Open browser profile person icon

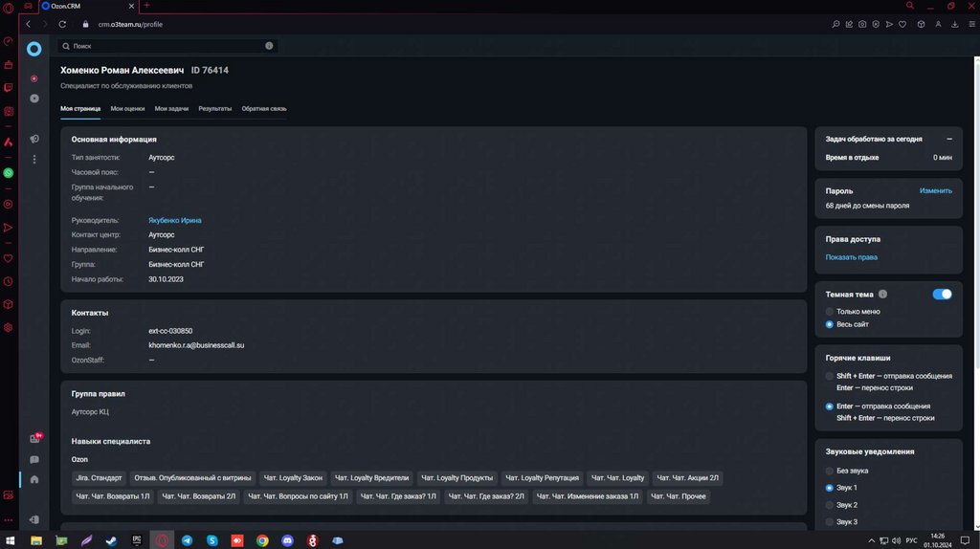[x=938, y=24]
